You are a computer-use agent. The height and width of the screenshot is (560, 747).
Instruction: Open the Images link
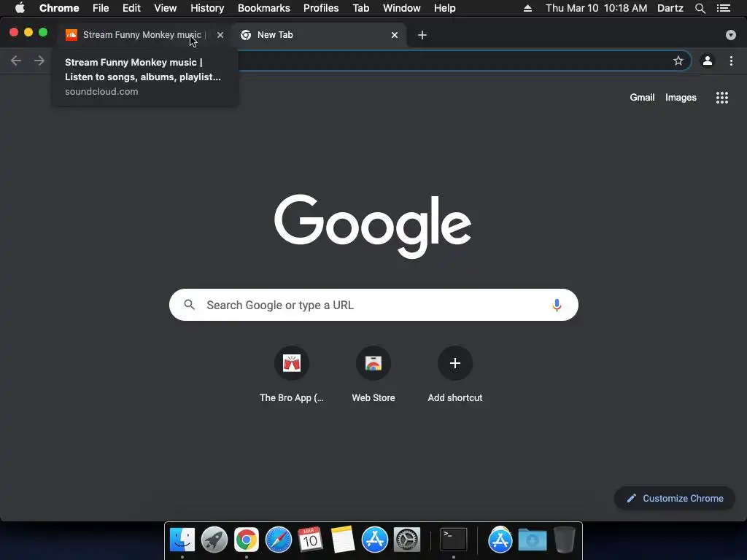pyautogui.click(x=681, y=97)
